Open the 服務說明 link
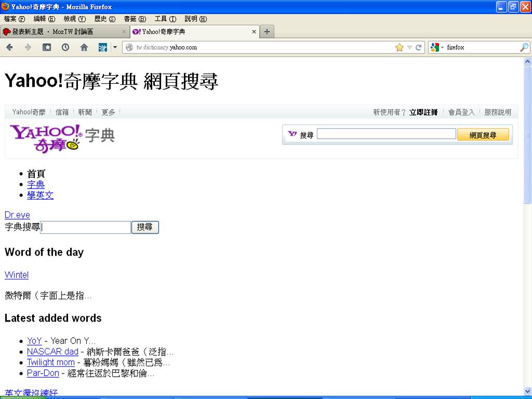The image size is (532, 399). (497, 112)
